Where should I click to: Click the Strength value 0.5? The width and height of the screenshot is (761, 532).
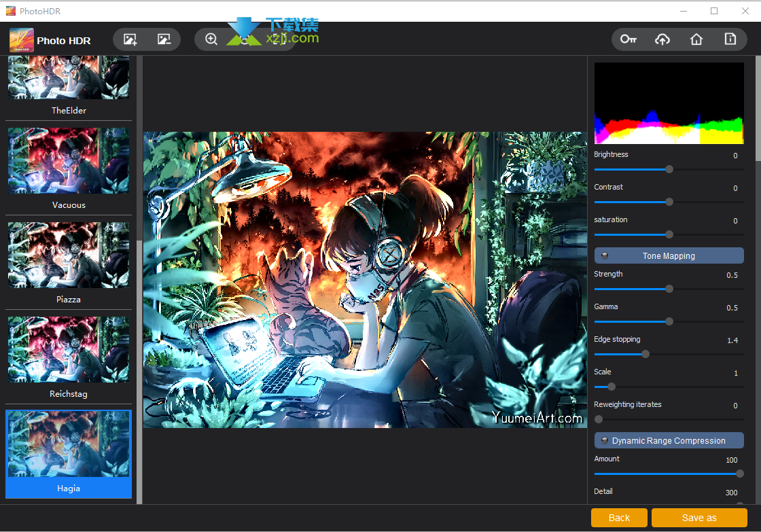[732, 275]
